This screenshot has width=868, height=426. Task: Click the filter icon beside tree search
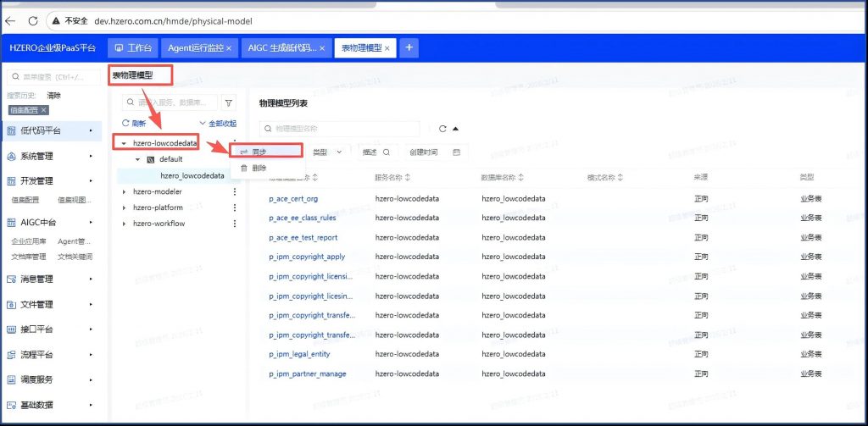pos(229,102)
